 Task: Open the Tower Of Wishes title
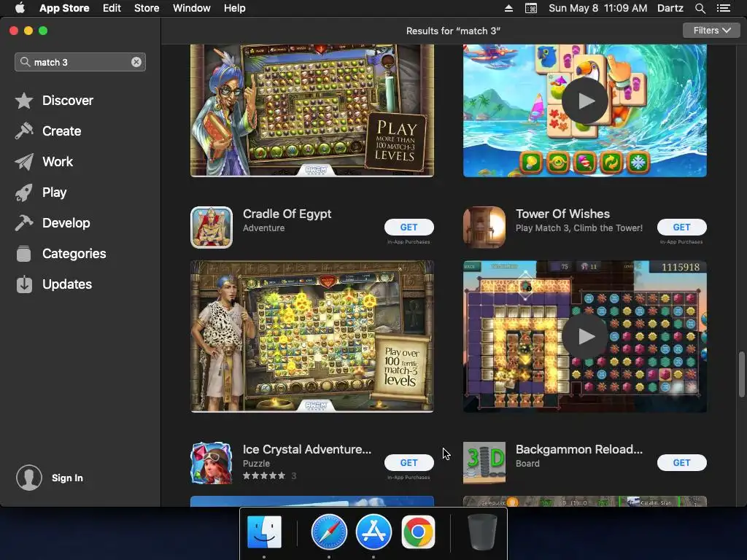[x=562, y=214]
